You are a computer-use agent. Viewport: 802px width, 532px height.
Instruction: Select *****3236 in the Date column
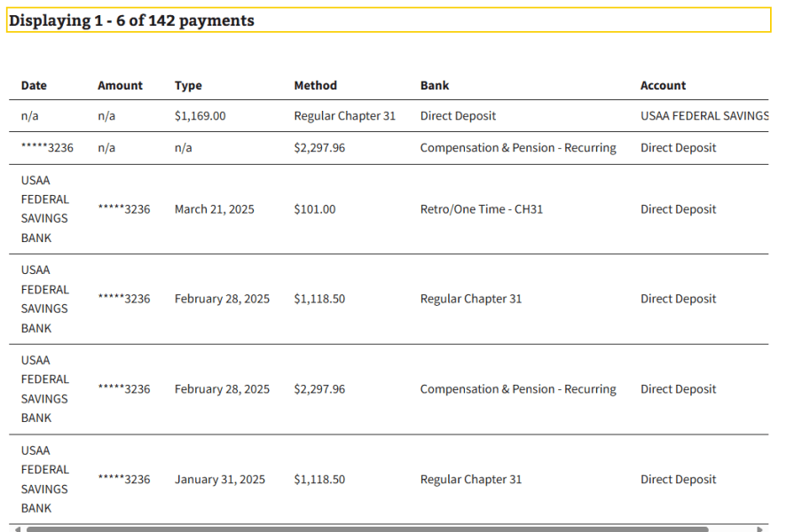(47, 148)
